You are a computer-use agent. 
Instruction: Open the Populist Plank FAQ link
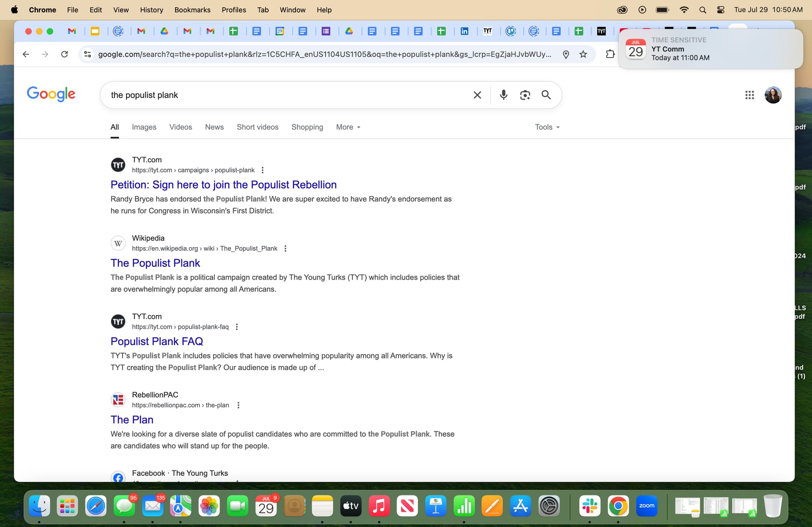pos(156,341)
